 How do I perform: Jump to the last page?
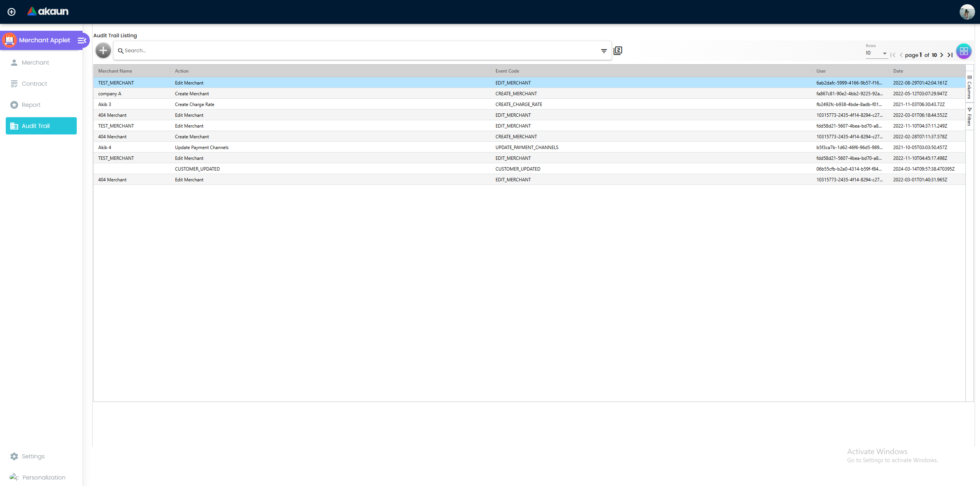click(x=950, y=55)
